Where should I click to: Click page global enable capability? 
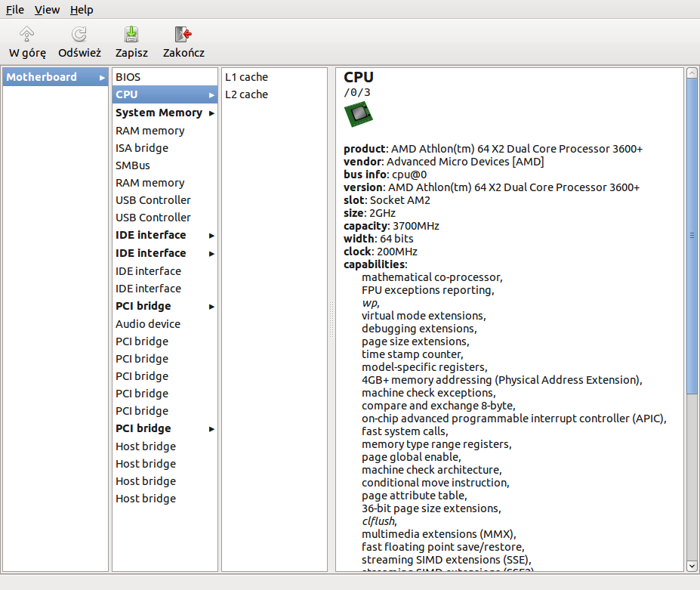click(411, 457)
